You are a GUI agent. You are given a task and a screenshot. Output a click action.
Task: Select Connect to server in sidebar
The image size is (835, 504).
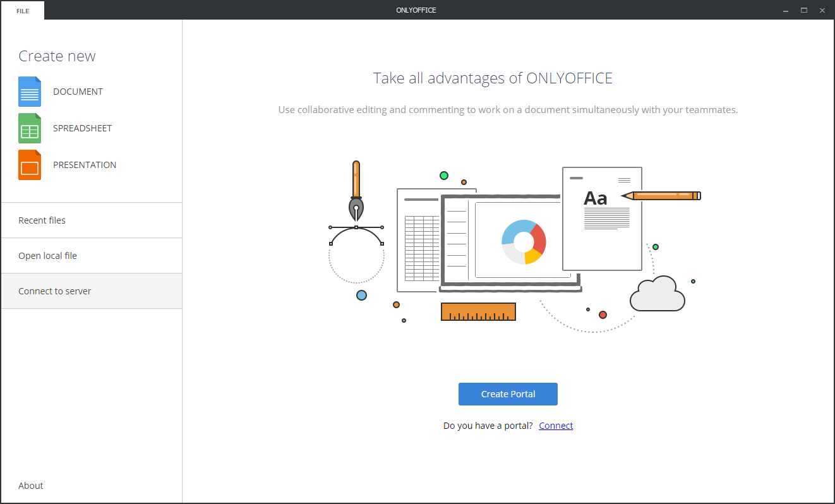[x=92, y=291]
